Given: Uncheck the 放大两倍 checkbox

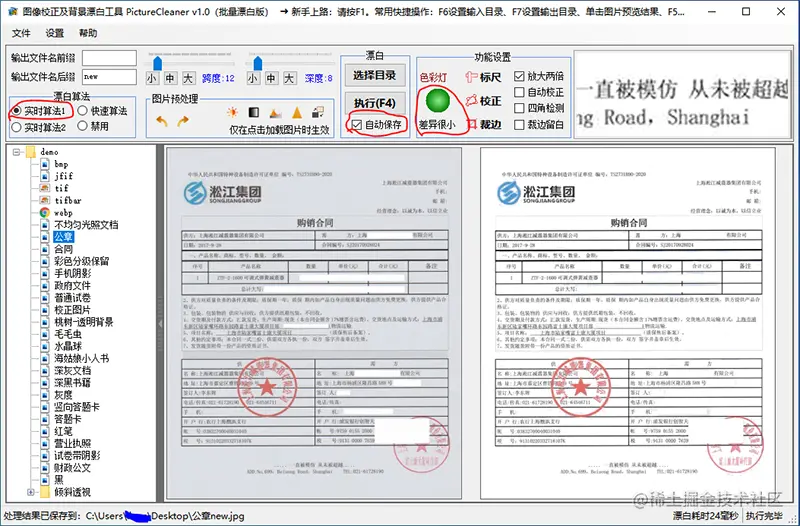Looking at the screenshot, I should [519, 76].
